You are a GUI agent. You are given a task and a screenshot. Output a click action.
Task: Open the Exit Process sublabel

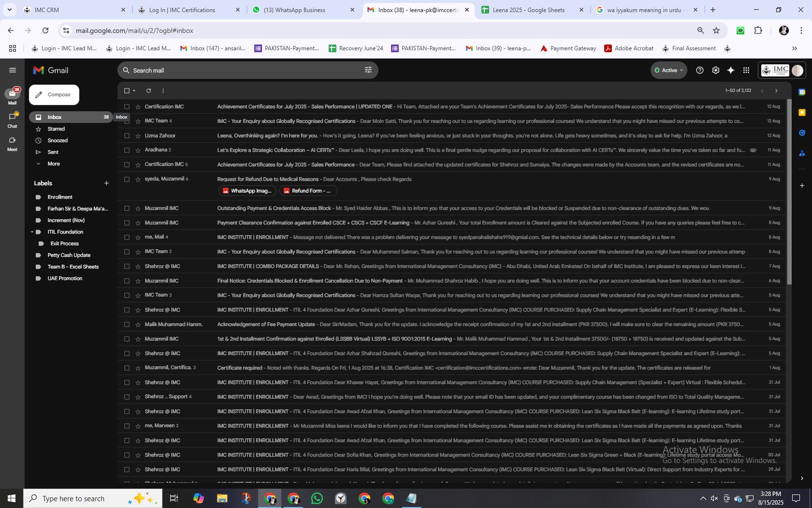[64, 243]
